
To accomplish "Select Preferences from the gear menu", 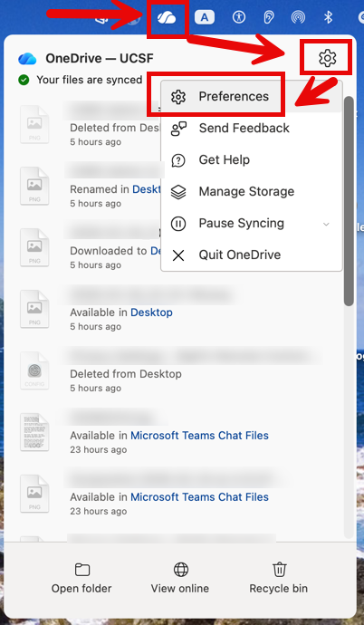I will (x=252, y=96).
